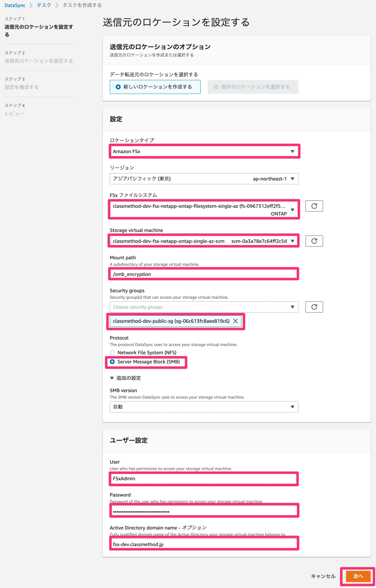Open the リージョン ap-northeast-1 dropdown

point(204,178)
